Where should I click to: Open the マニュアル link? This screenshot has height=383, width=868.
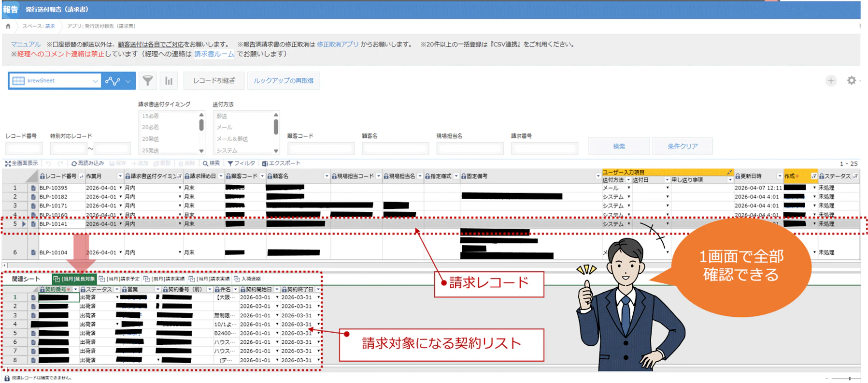tap(26, 44)
